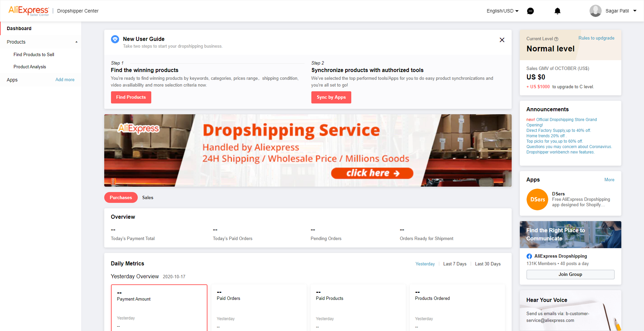The width and height of the screenshot is (644, 331).
Task: Select Yesterday in Daily Metrics
Action: point(425,264)
